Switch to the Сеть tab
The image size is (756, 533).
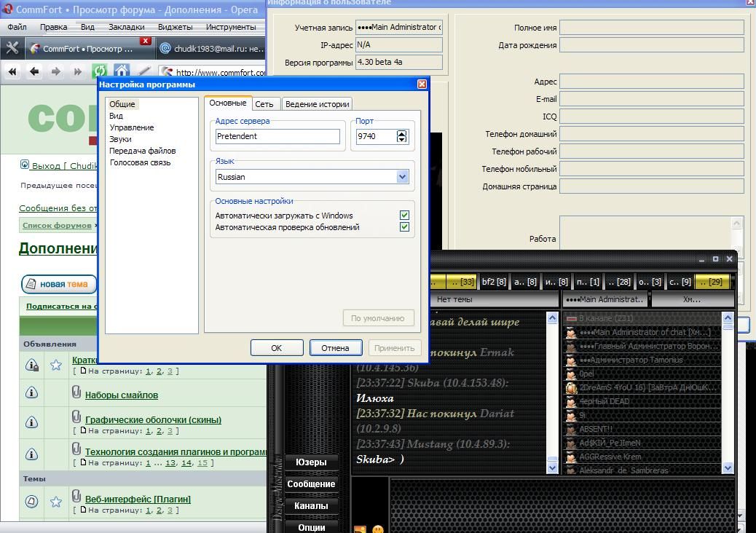[x=264, y=104]
